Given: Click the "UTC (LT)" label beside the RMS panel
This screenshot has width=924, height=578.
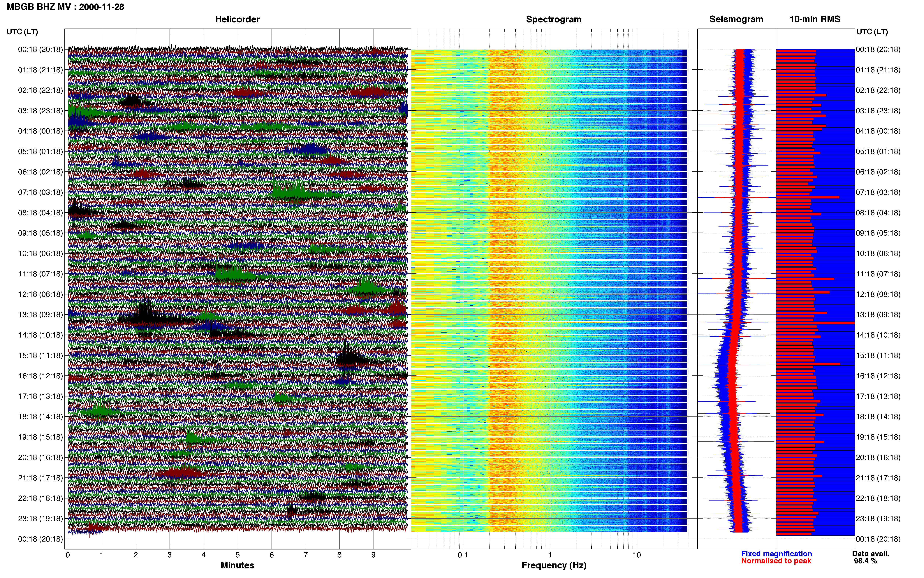Looking at the screenshot, I should point(872,31).
